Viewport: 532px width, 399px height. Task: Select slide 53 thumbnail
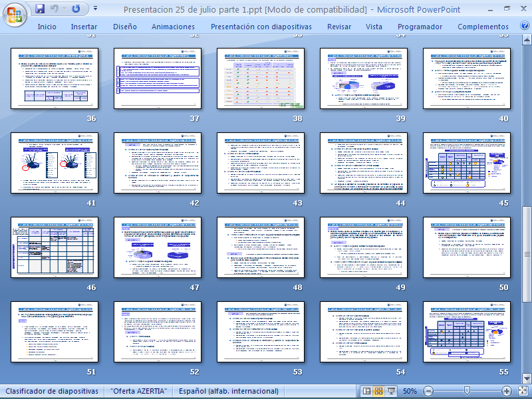point(261,332)
